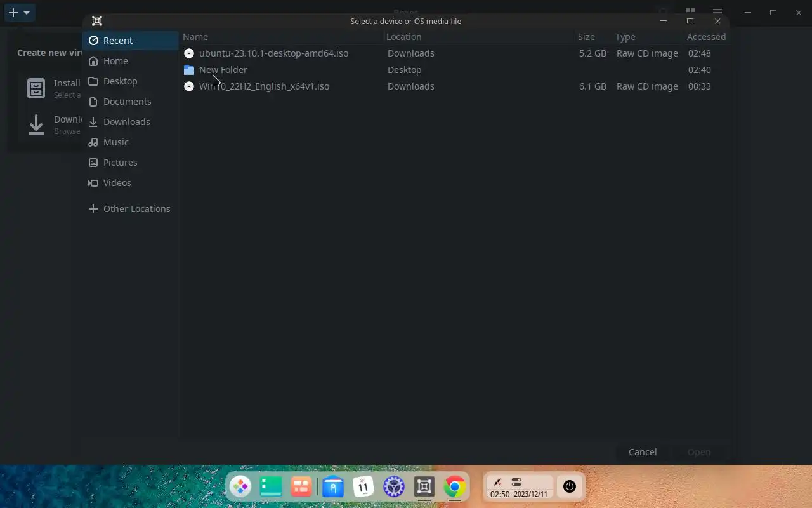Image resolution: width=812 pixels, height=508 pixels.
Task: Open the terminal app in dock
Action: pyautogui.click(x=271, y=487)
